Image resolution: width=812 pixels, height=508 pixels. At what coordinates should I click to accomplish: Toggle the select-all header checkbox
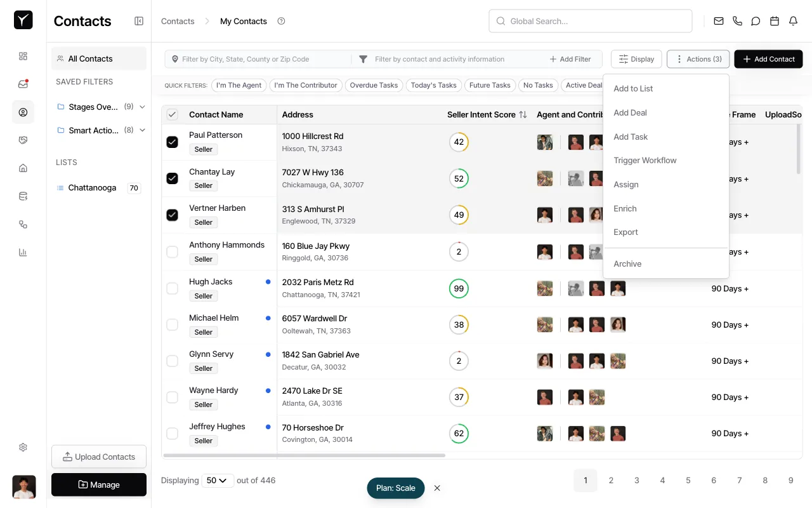tap(172, 115)
